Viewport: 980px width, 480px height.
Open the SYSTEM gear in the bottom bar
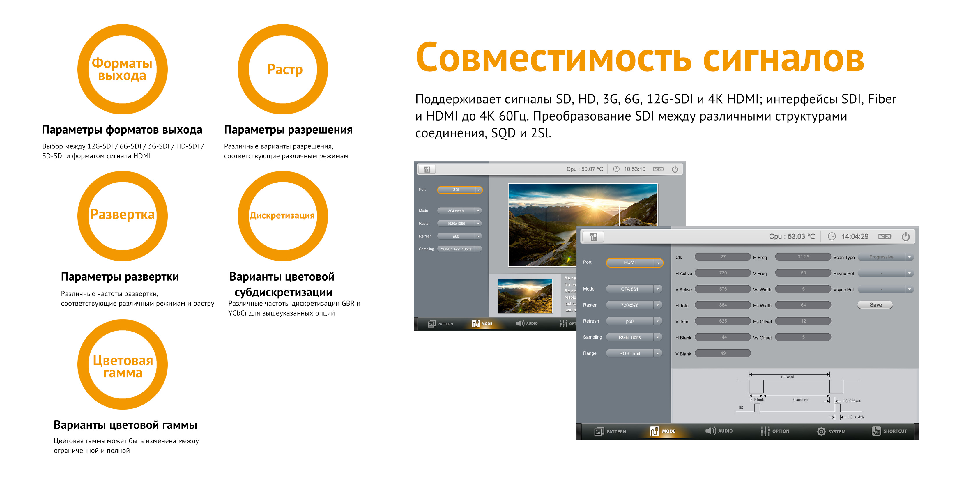tap(821, 431)
